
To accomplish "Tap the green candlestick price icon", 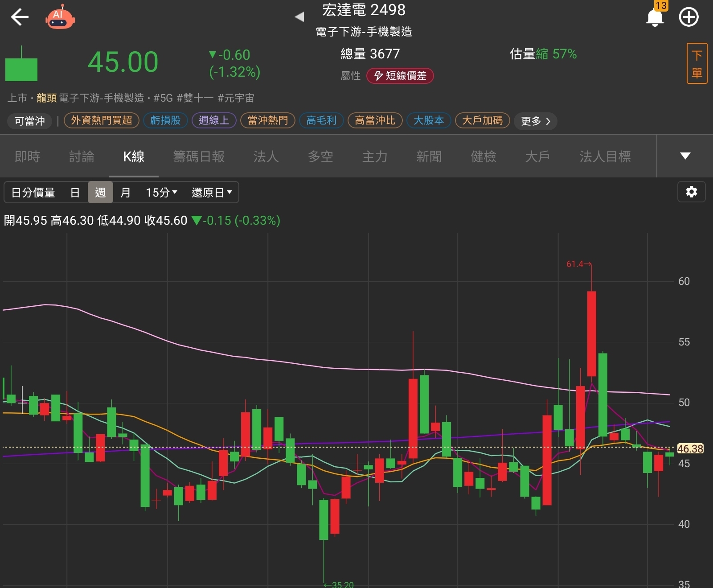I will coord(21,67).
